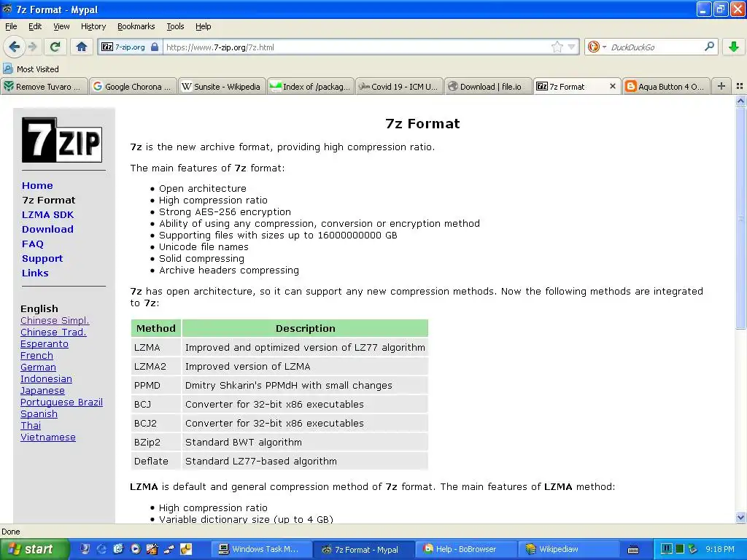
Task: Switch to the Remove Tuvaro tab
Action: tap(44, 86)
